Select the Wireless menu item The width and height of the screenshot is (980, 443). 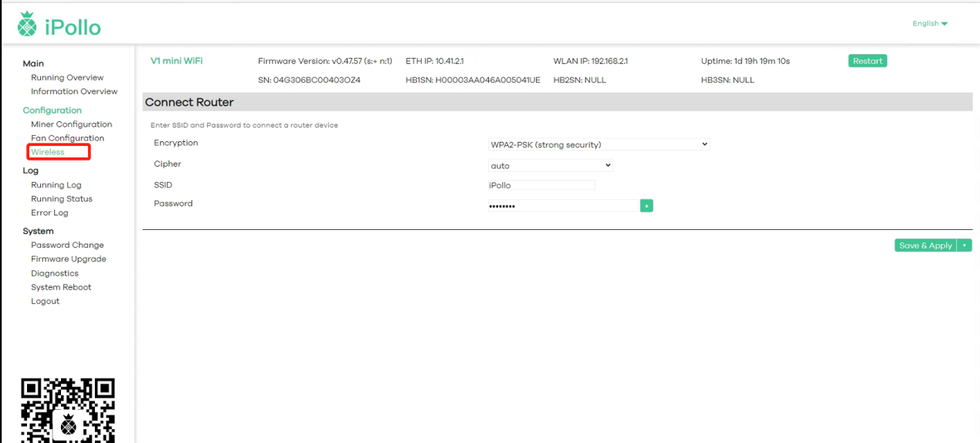pyautogui.click(x=48, y=152)
